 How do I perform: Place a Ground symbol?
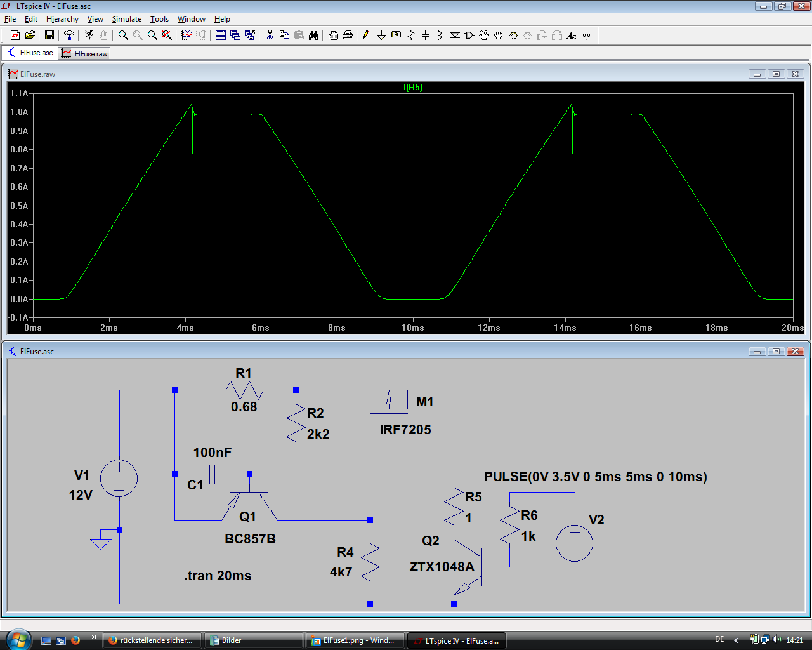tap(382, 36)
